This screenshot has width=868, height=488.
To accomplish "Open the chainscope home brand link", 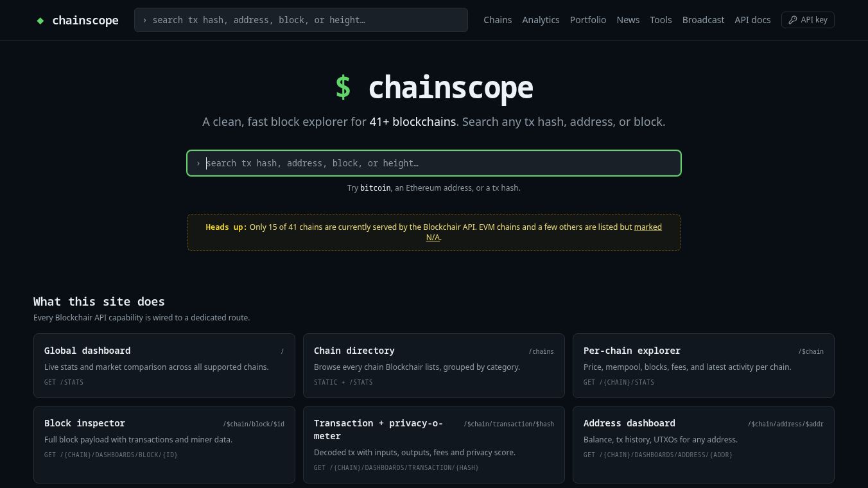I will (76, 20).
